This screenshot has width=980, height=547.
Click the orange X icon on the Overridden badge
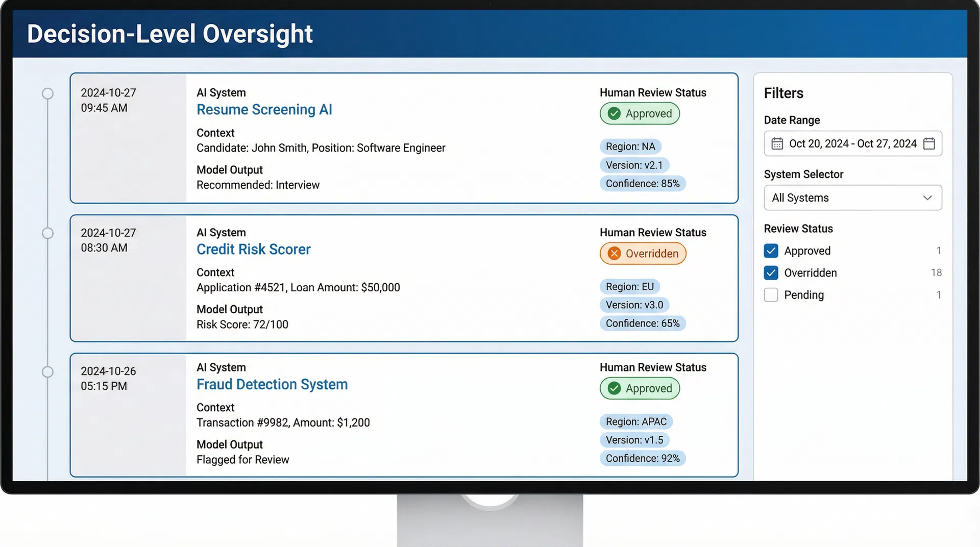coord(614,253)
